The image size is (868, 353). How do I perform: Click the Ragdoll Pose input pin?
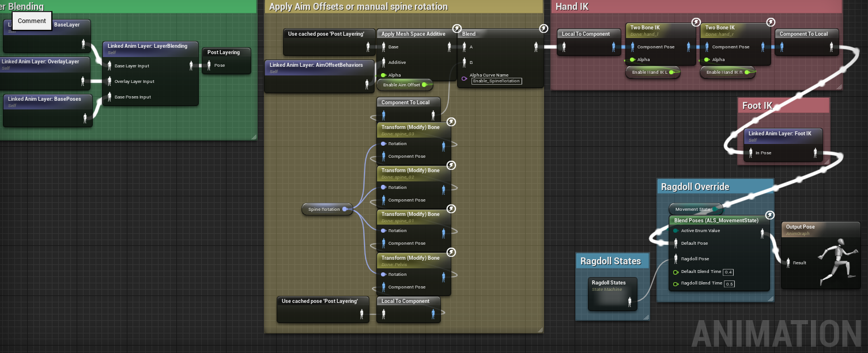tap(676, 259)
